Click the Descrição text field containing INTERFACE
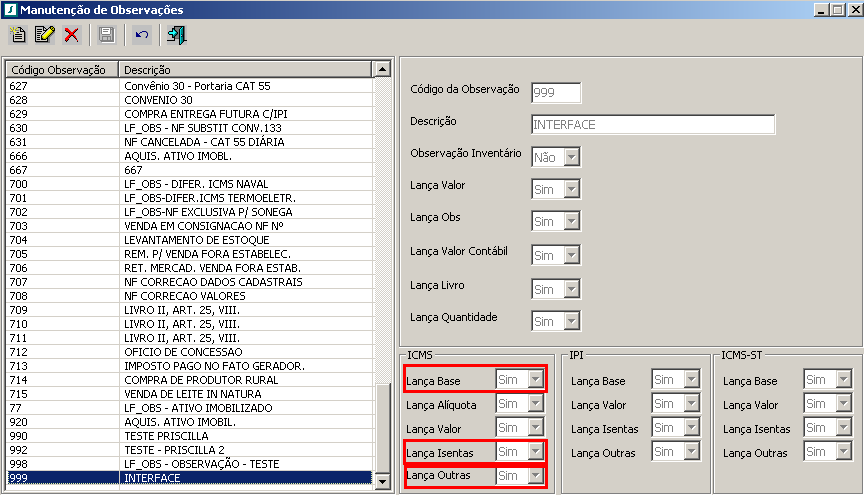The width and height of the screenshot is (864, 495). click(653, 125)
